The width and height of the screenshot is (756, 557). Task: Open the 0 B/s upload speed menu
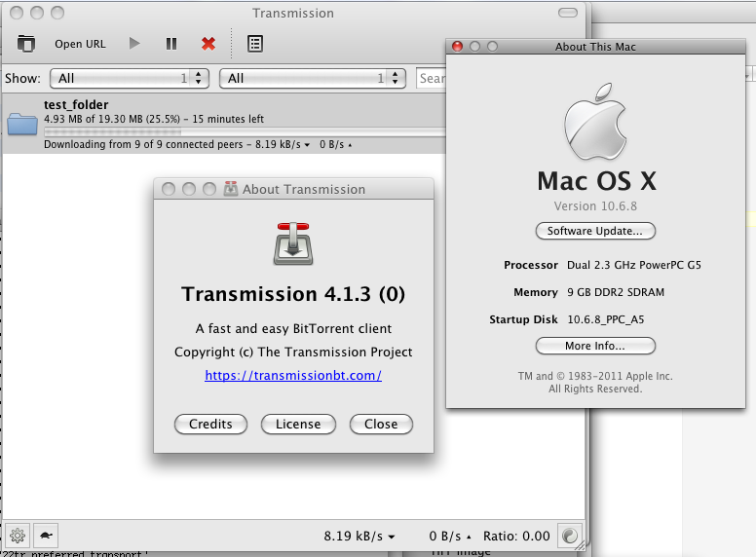coord(450,536)
